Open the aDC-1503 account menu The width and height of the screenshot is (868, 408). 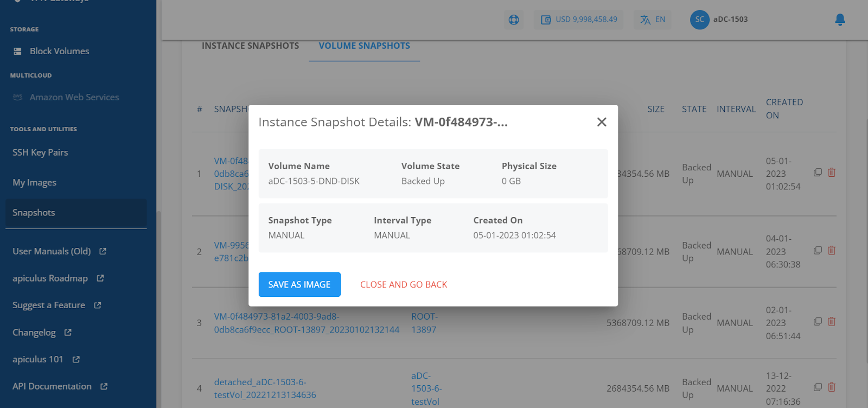[x=730, y=20]
